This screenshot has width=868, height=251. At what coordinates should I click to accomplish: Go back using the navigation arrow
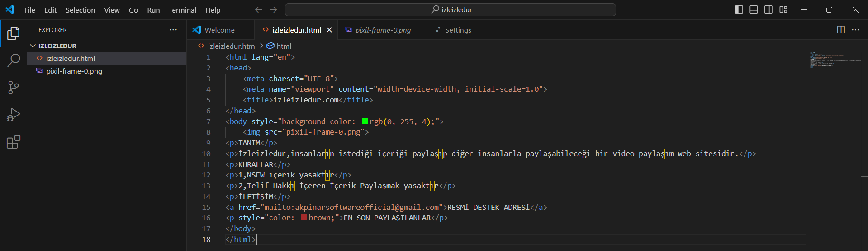tap(259, 9)
